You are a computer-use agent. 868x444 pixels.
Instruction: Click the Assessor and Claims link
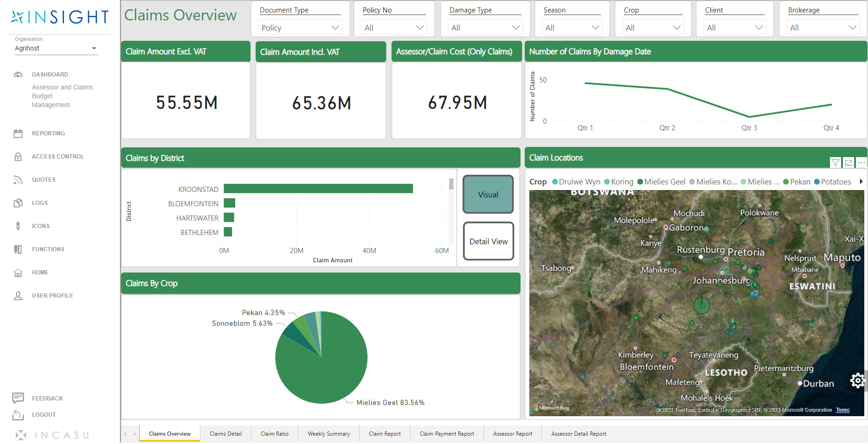(62, 87)
